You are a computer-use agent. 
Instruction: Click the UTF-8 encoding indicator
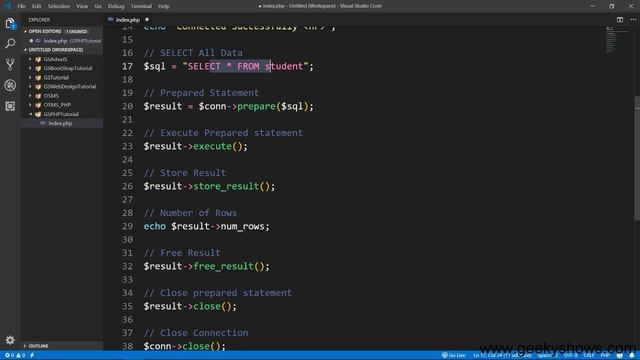coord(570,355)
